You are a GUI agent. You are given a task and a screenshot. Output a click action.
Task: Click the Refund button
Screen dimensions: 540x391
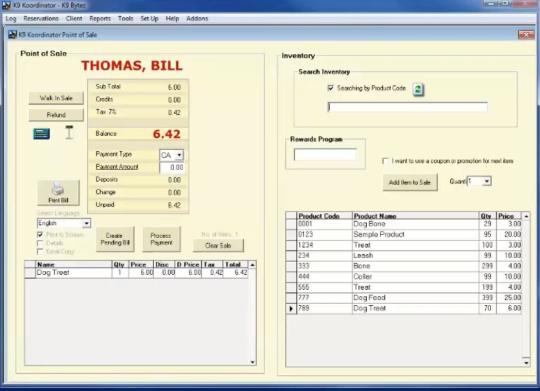coord(56,115)
